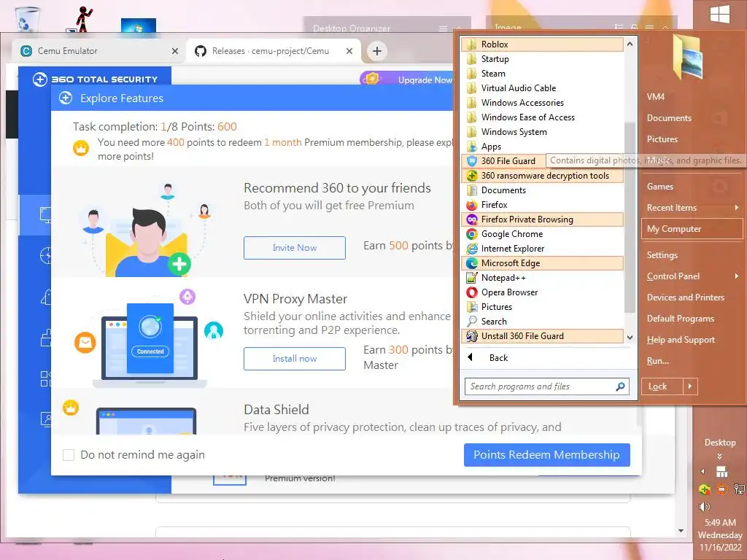Open the Lock options arrow
This screenshot has height=560, width=747.
point(690,386)
